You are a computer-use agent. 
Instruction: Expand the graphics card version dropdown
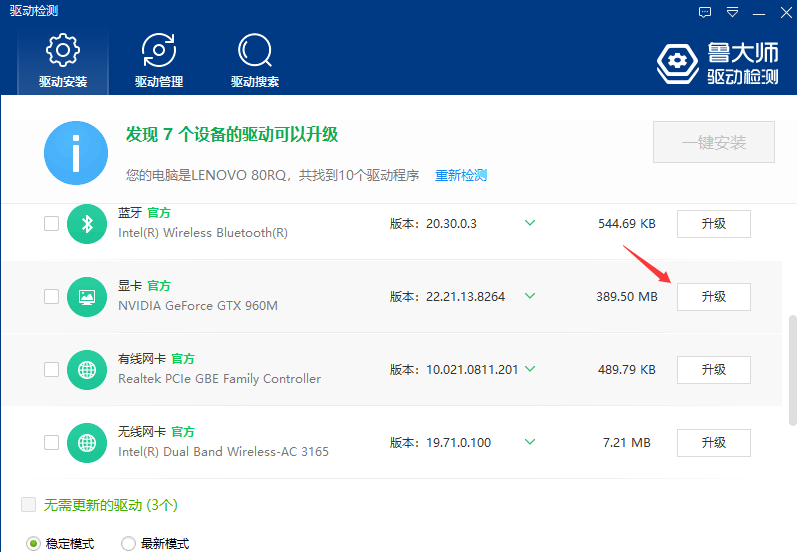click(530, 296)
